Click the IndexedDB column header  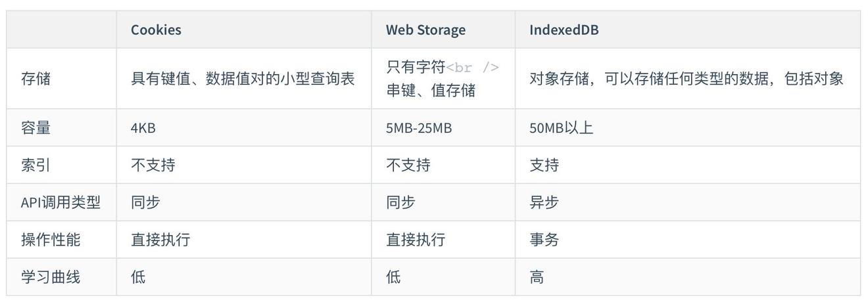pos(564,30)
